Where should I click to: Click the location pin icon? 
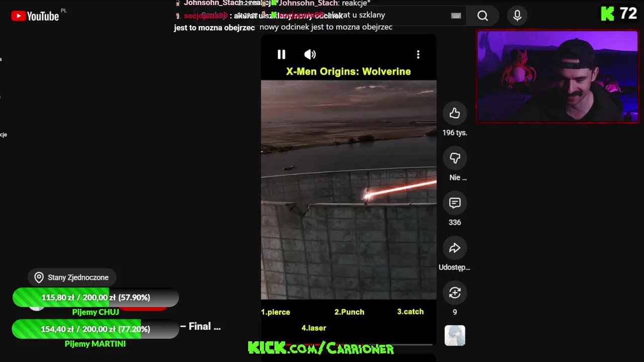39,278
